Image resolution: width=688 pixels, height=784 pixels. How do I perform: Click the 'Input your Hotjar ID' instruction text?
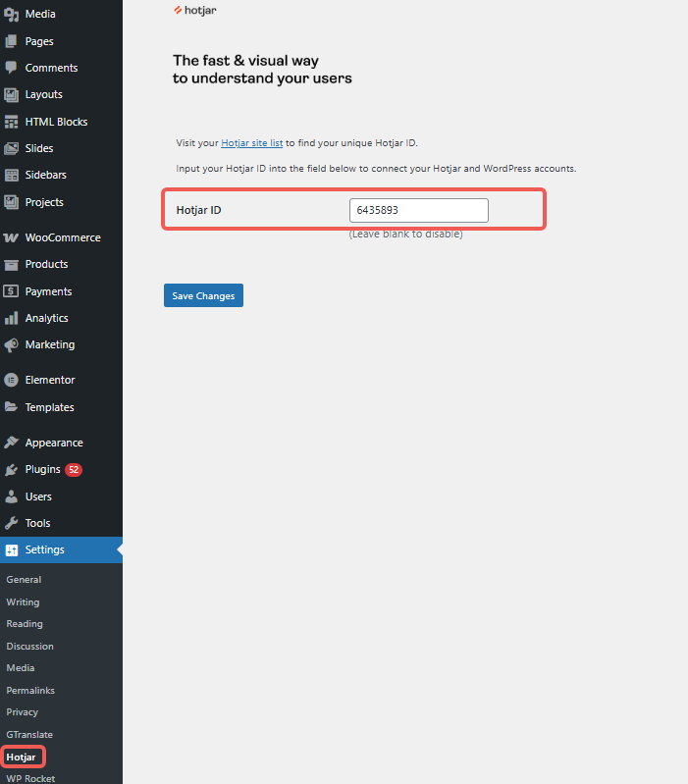pos(376,169)
